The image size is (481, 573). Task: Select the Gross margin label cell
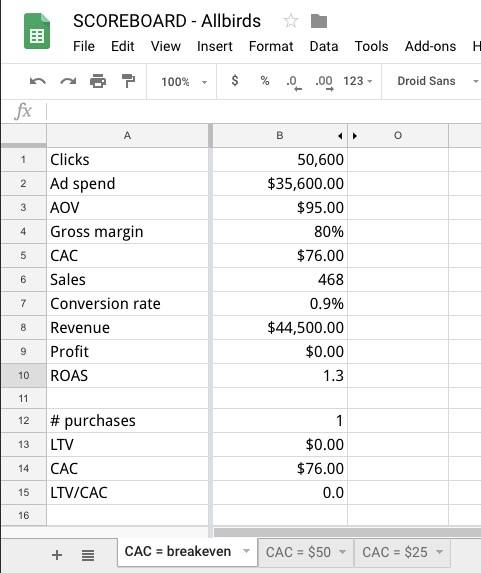tap(128, 232)
